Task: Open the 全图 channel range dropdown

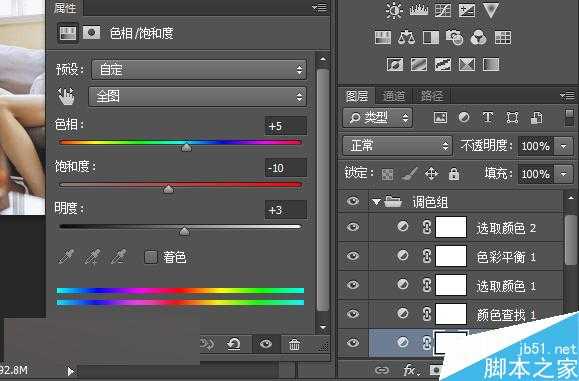Action: point(198,97)
